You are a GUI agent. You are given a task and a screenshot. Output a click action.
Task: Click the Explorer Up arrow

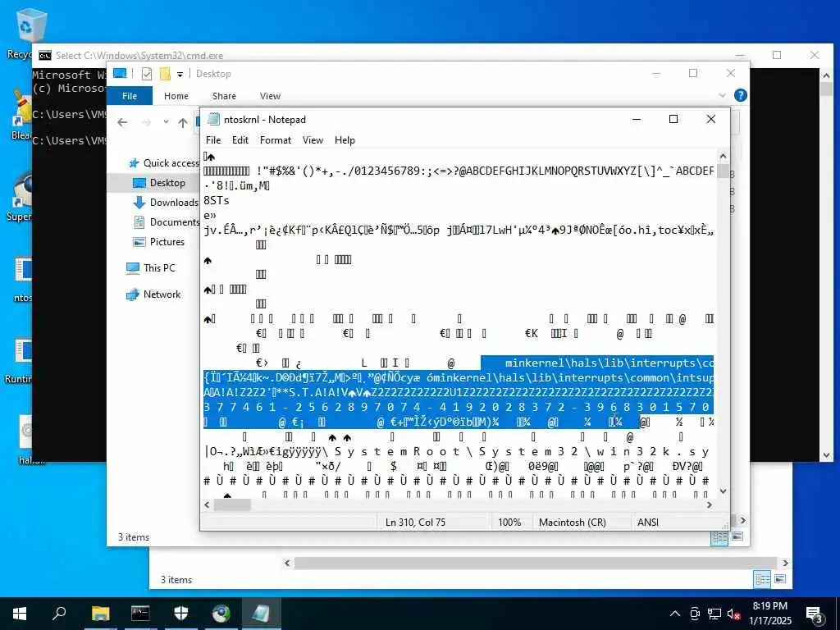[x=183, y=123]
